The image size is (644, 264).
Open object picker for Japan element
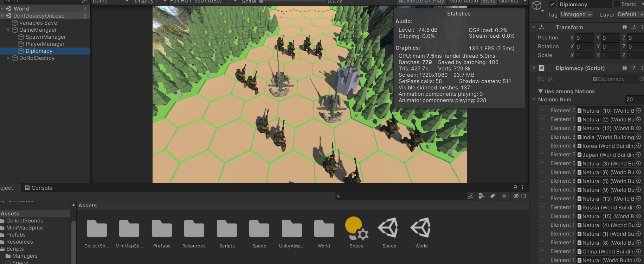tap(639, 155)
